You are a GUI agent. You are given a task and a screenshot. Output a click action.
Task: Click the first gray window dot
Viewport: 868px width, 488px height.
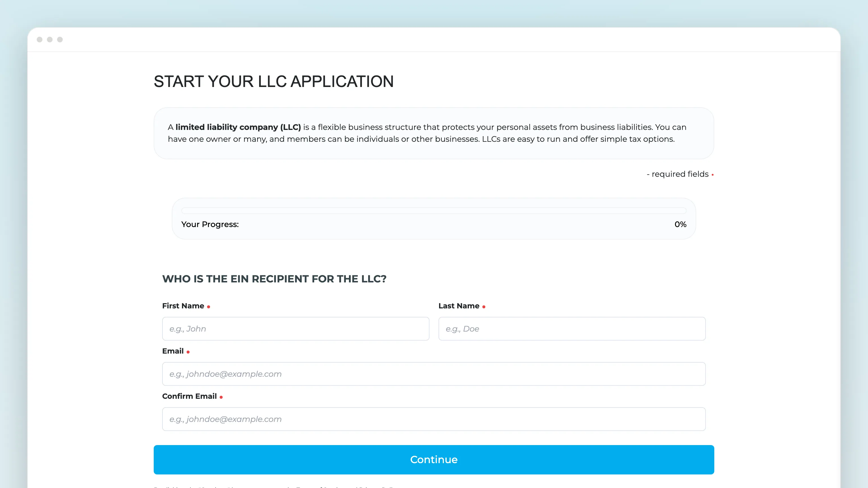(x=40, y=40)
